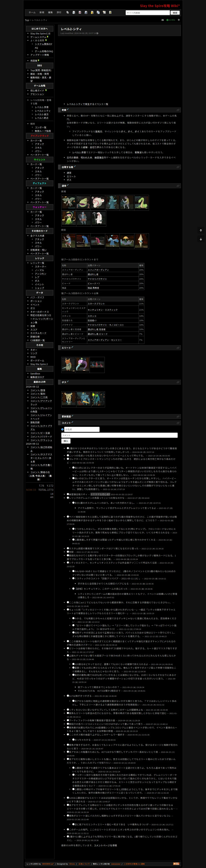Select reply radio for 幽霊議会強スギィ comment

click(68, 494)
